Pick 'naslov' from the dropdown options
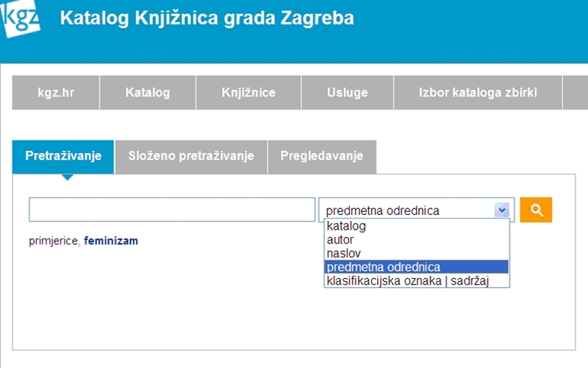The image size is (588, 368). click(x=343, y=253)
